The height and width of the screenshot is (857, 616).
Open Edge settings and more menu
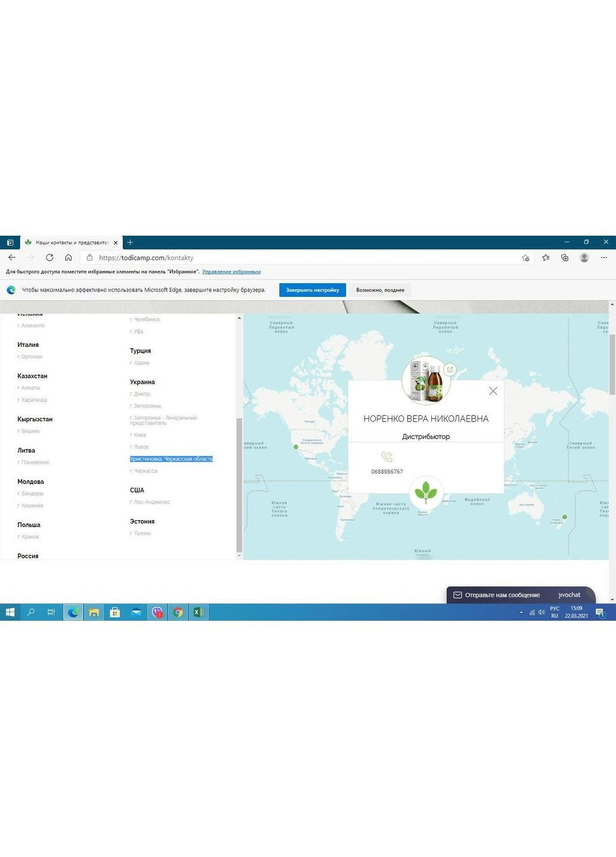[604, 258]
